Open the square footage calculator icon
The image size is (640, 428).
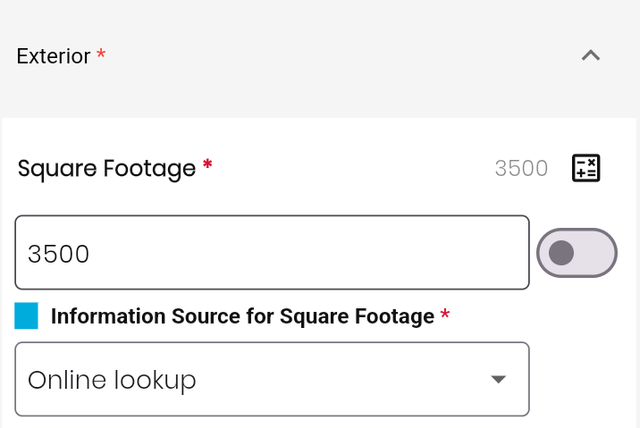click(586, 168)
